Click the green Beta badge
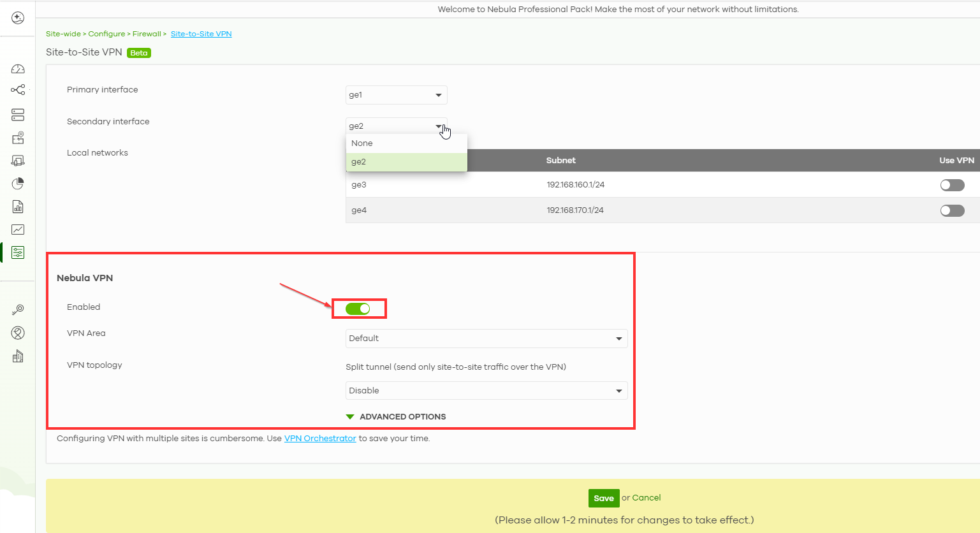 [x=139, y=53]
